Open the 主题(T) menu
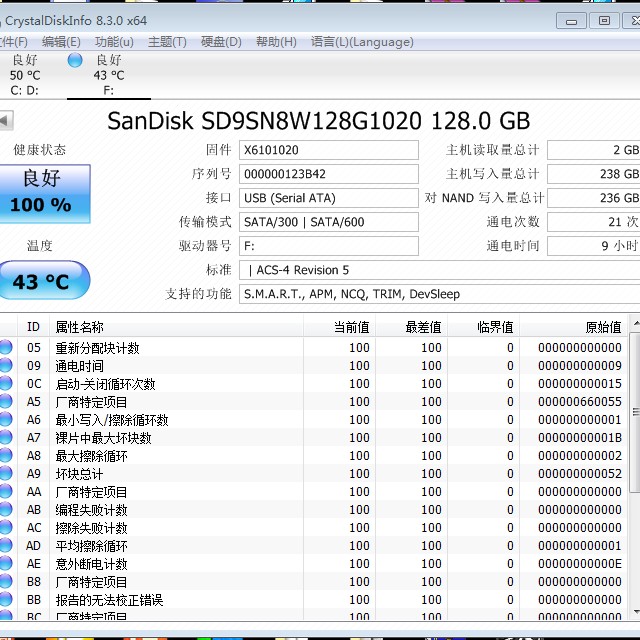The height and width of the screenshot is (640, 640). [x=167, y=42]
